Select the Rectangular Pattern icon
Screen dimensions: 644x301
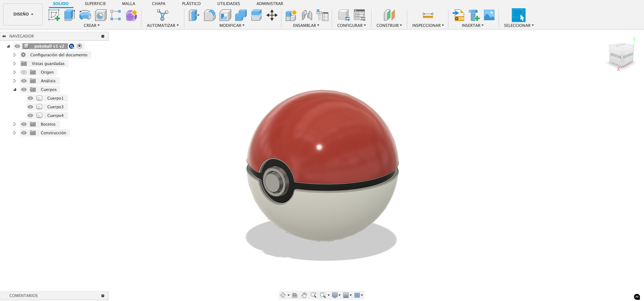click(x=116, y=15)
